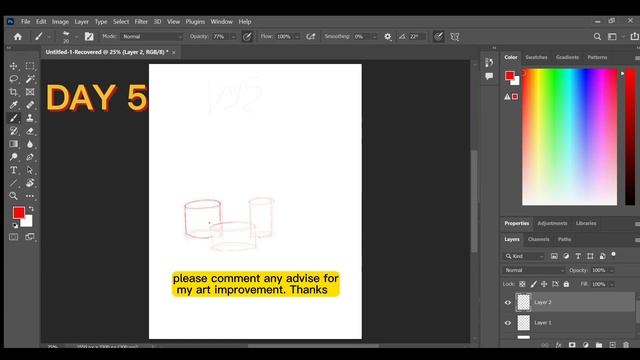Select the Move tool
Screen dimensions: 640x360
[x=13, y=66]
